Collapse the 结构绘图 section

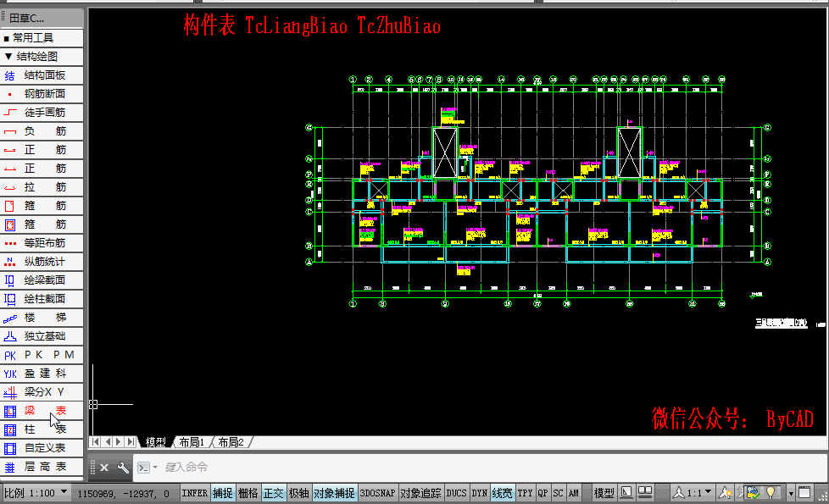click(x=42, y=57)
